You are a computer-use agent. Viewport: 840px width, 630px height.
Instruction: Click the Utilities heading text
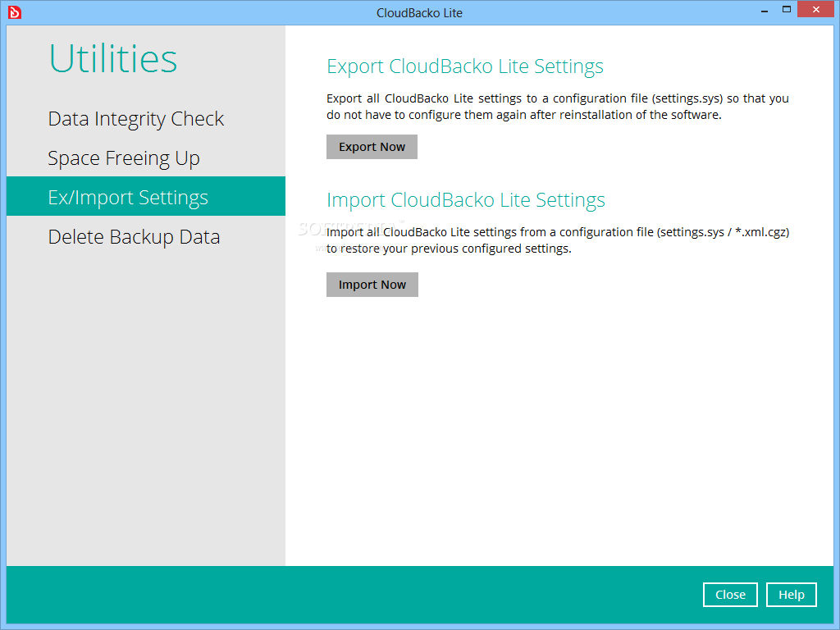coord(113,58)
